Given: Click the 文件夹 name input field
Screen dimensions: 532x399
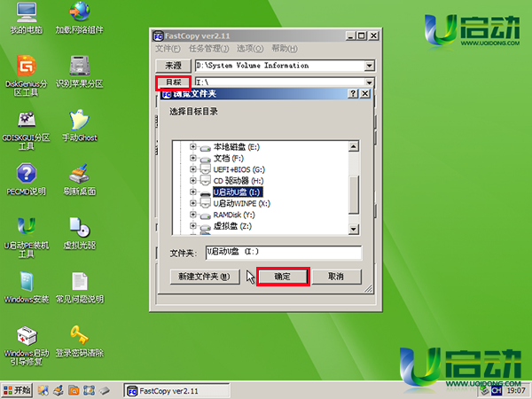Looking at the screenshot, I should coord(284,253).
